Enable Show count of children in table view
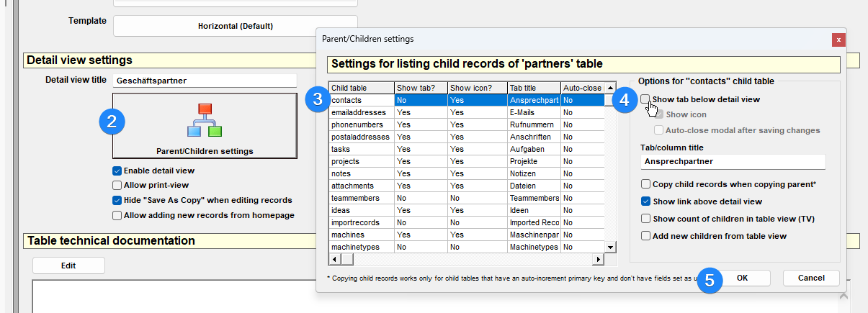This screenshot has height=313, width=868. tap(646, 219)
